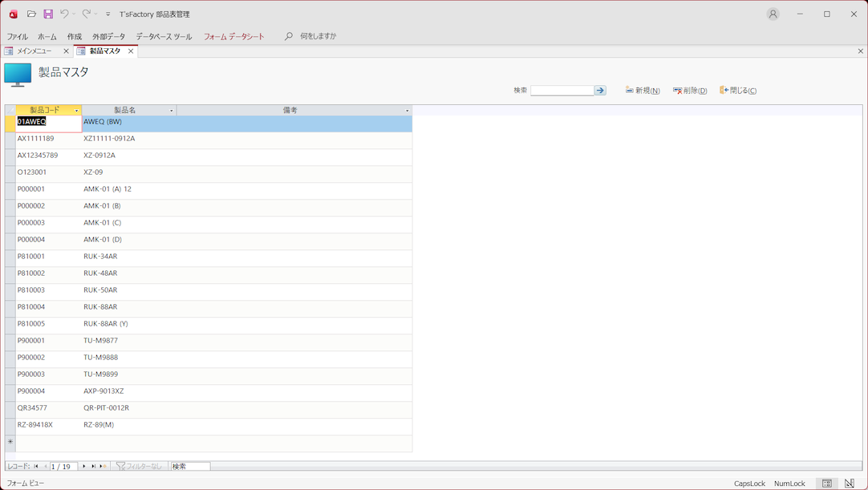Switch to Design view in status bar
This screenshot has height=490, width=868.
point(850,484)
